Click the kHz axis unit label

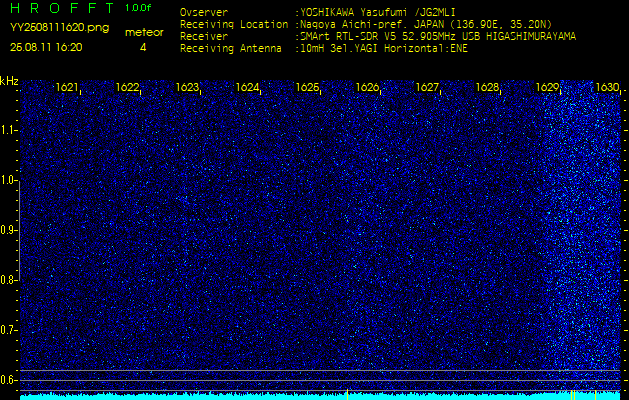pyautogui.click(x=9, y=81)
